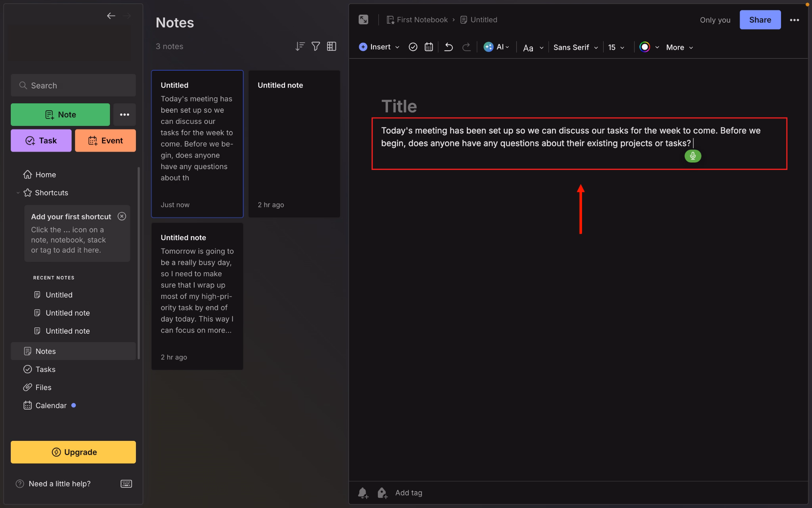Click the Share button
The image size is (812, 508).
coord(760,19)
